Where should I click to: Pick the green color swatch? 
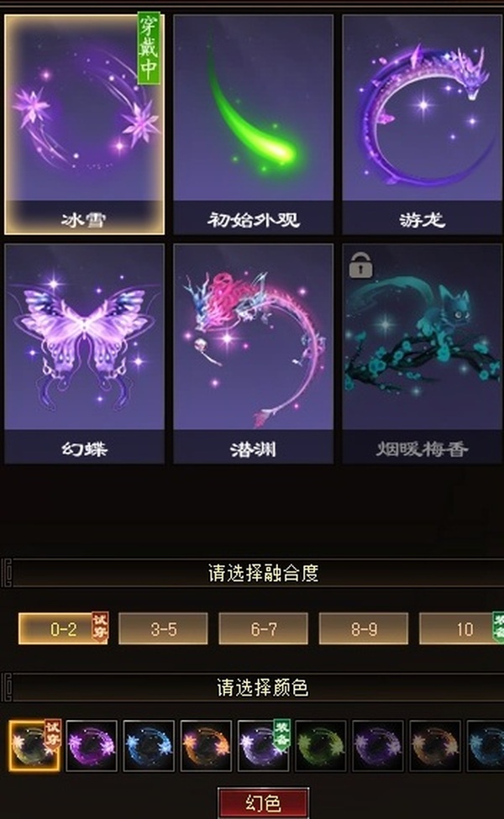coord(321,746)
